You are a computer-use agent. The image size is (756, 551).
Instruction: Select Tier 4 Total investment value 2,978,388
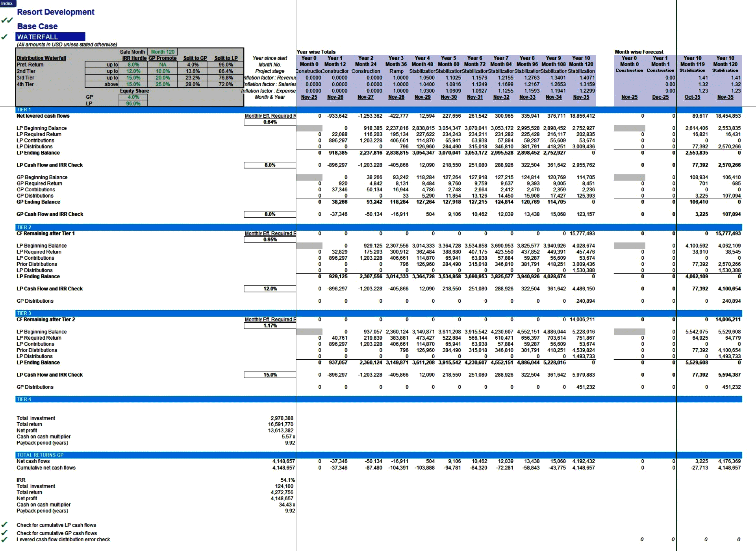point(282,418)
